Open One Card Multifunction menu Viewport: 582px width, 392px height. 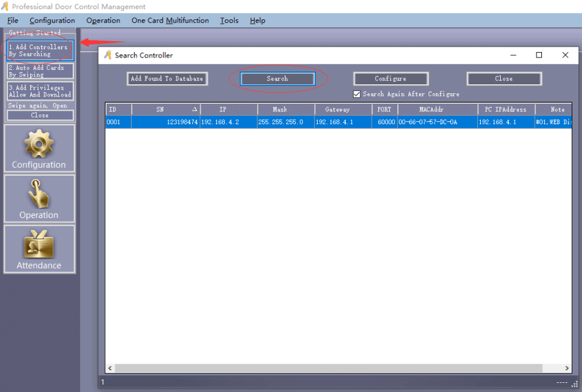click(170, 21)
